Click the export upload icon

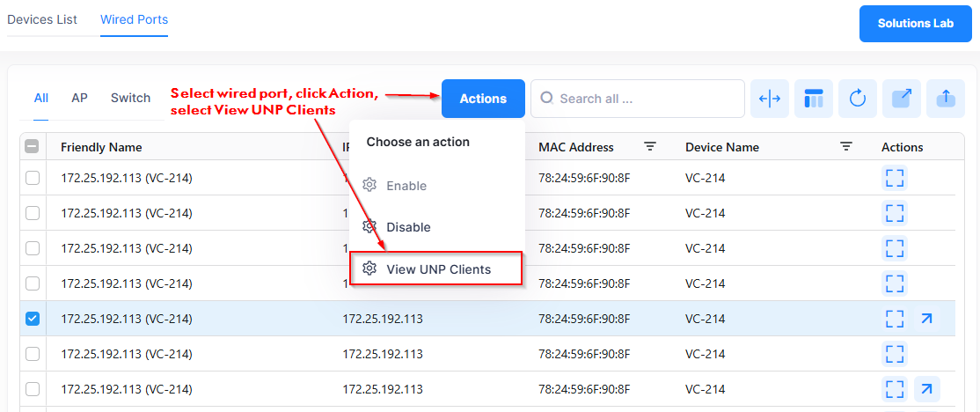click(x=946, y=99)
